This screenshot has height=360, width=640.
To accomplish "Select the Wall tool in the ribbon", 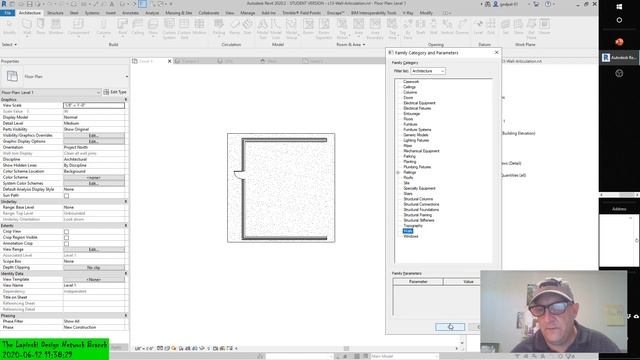I will tap(27, 27).
